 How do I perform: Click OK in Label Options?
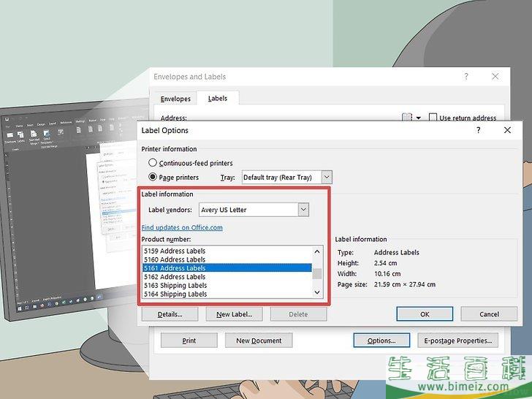(x=425, y=314)
